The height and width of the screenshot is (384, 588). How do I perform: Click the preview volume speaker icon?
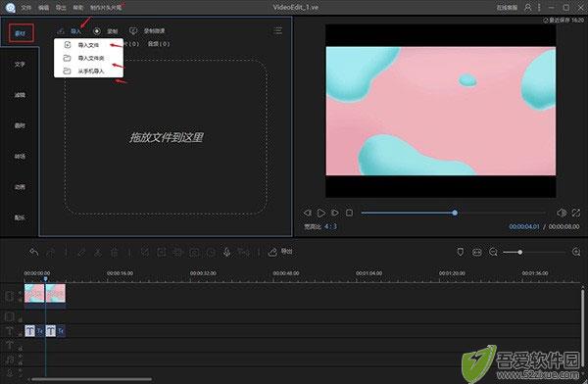tap(562, 213)
